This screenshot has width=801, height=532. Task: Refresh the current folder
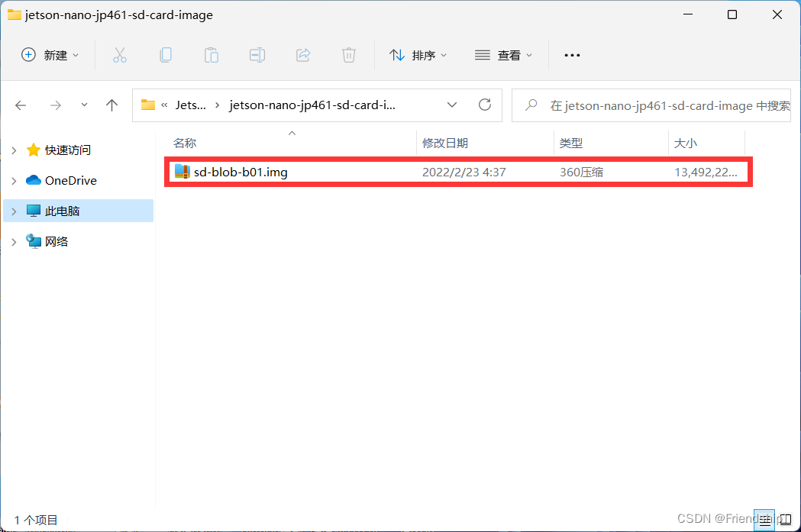(x=485, y=105)
